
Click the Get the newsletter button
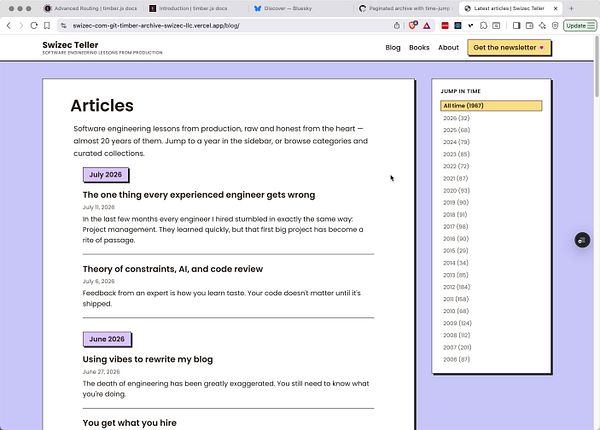point(509,47)
